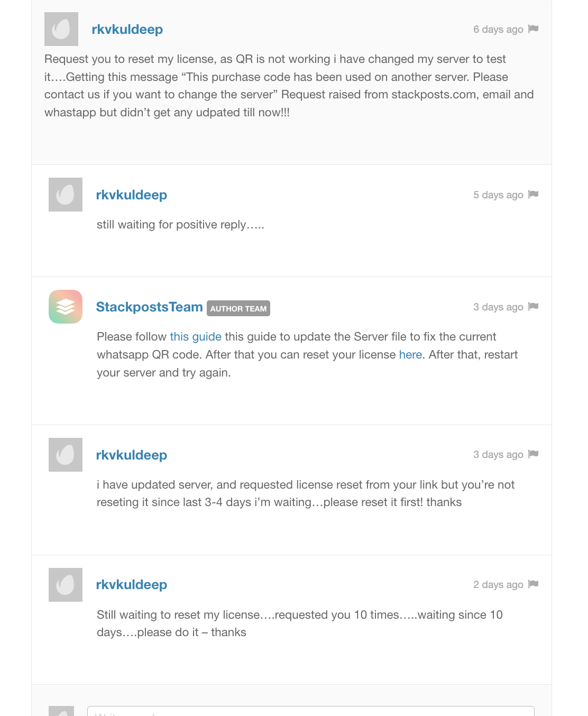Flag rkvkuldeep's 3 days ago comment

coord(533,454)
